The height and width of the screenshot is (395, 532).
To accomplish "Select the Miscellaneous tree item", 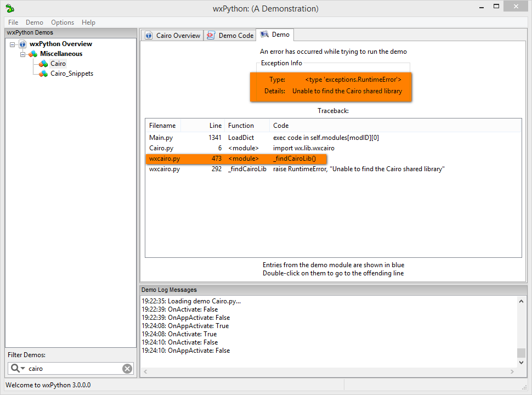I will pyautogui.click(x=61, y=54).
